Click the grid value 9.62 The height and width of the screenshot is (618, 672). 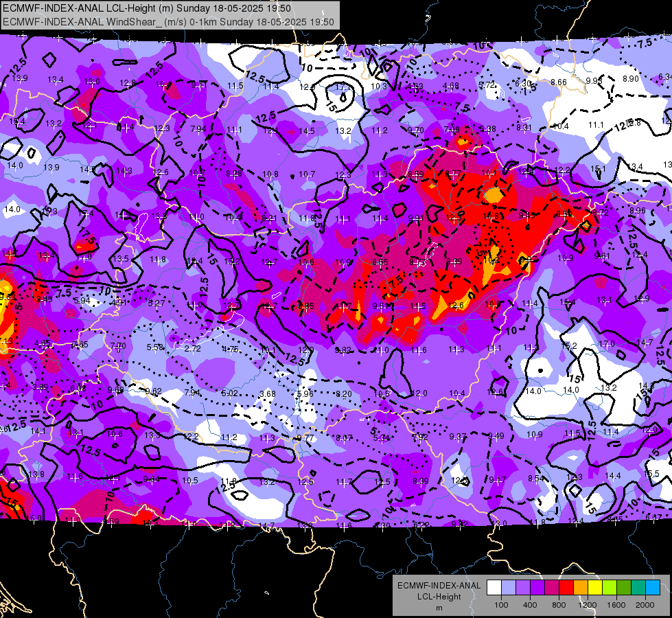tap(154, 391)
